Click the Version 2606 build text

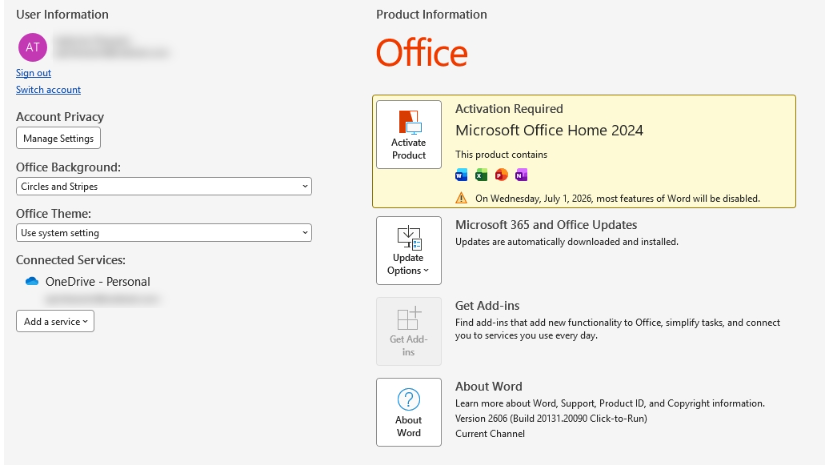[551, 419]
